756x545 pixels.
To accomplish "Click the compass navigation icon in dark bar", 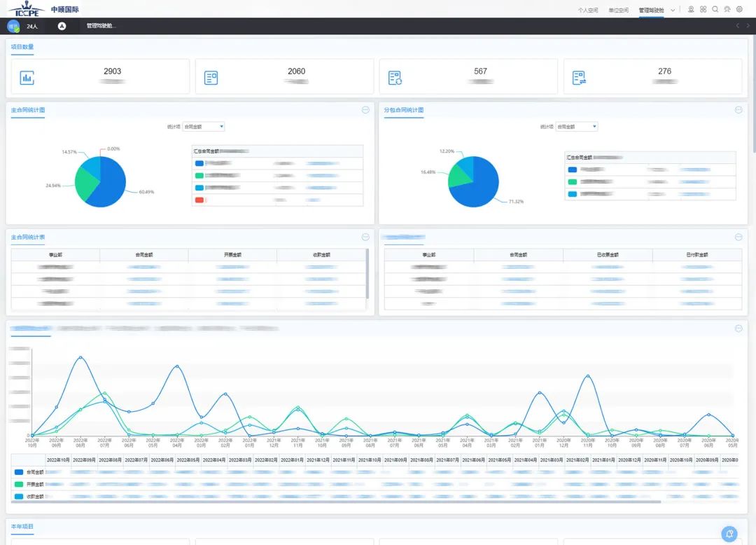I will pos(62,26).
